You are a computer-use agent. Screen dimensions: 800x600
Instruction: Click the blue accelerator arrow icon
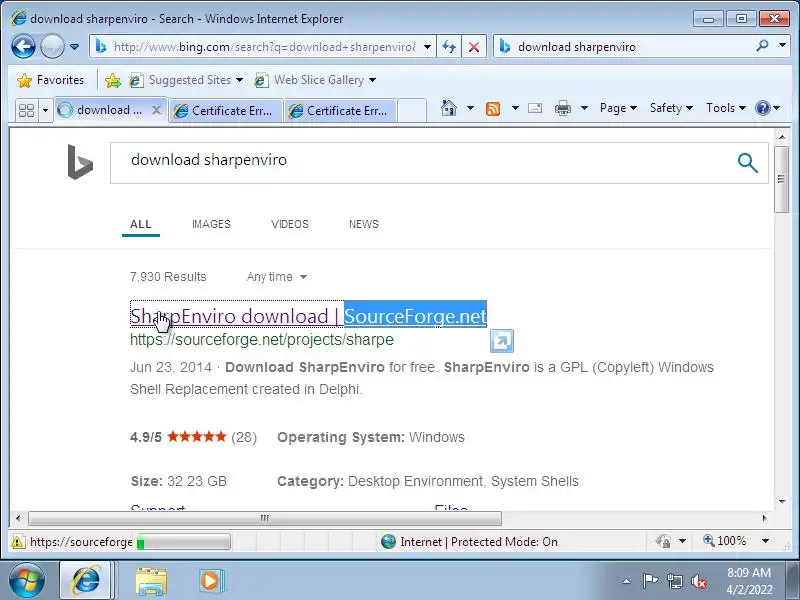[x=502, y=341]
